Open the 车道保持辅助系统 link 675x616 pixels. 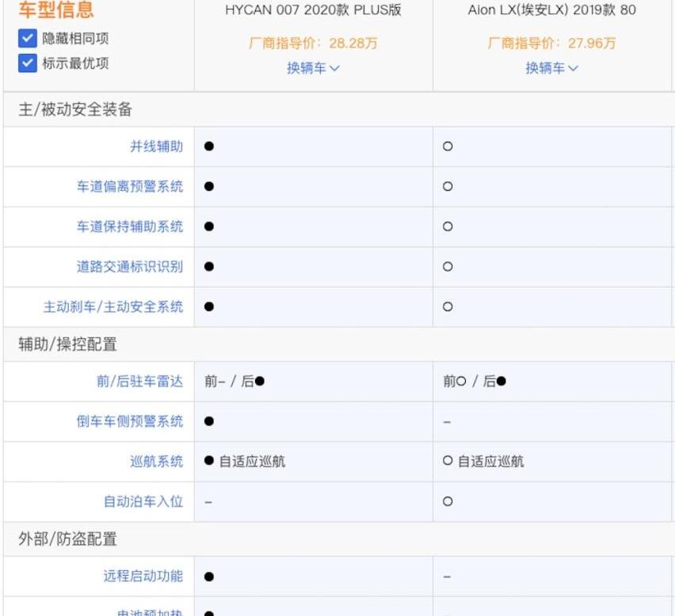pos(130,226)
